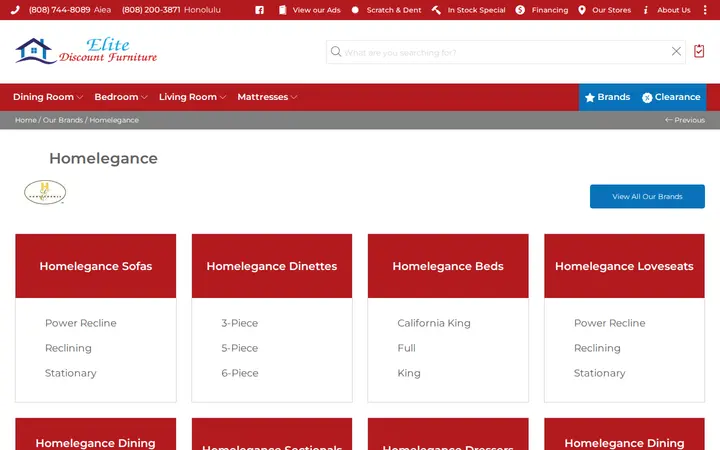Click the Homelegance brand logo image
720x450 pixels.
tap(45, 192)
